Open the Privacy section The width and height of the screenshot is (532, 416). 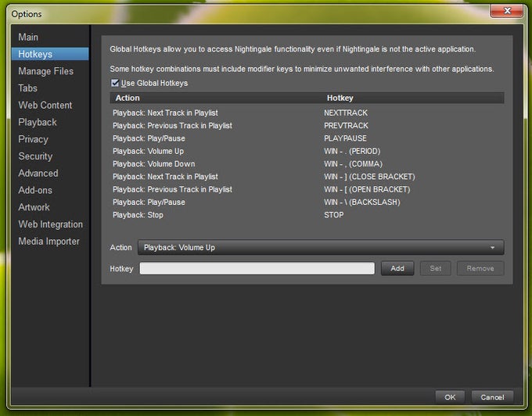[x=50, y=139]
